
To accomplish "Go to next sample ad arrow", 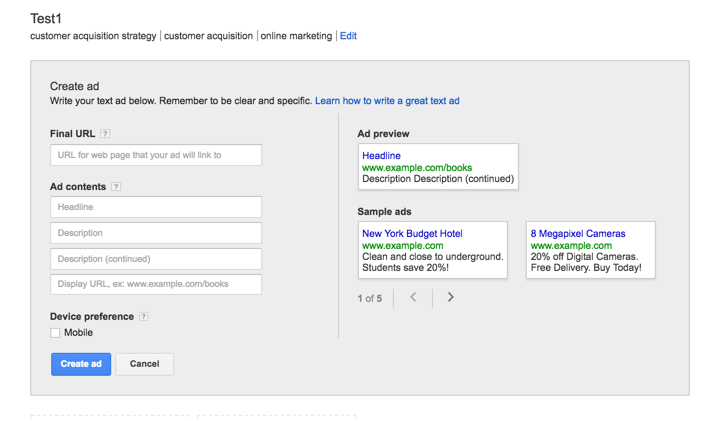I will pyautogui.click(x=451, y=297).
